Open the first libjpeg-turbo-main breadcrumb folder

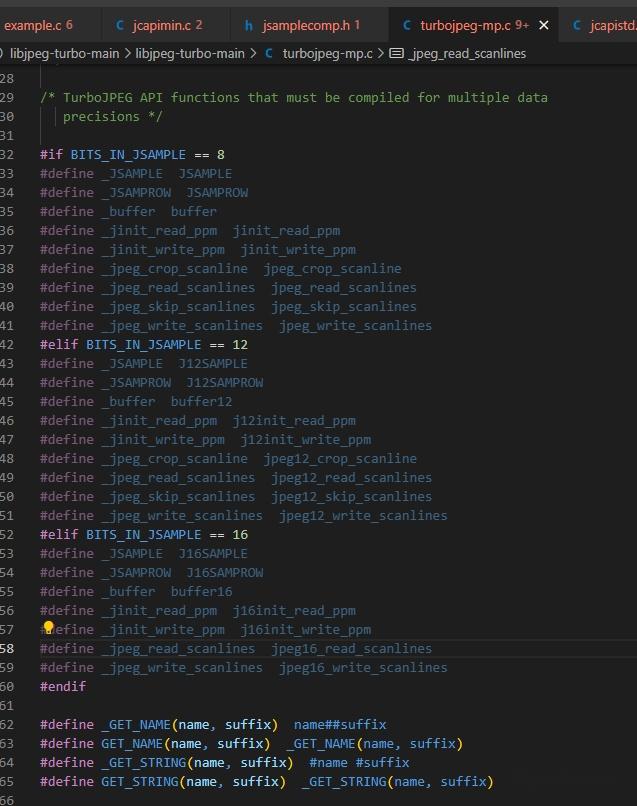point(65,53)
